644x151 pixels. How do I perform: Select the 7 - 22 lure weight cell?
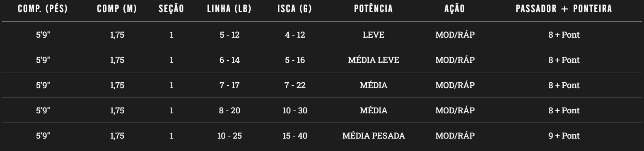click(295, 86)
